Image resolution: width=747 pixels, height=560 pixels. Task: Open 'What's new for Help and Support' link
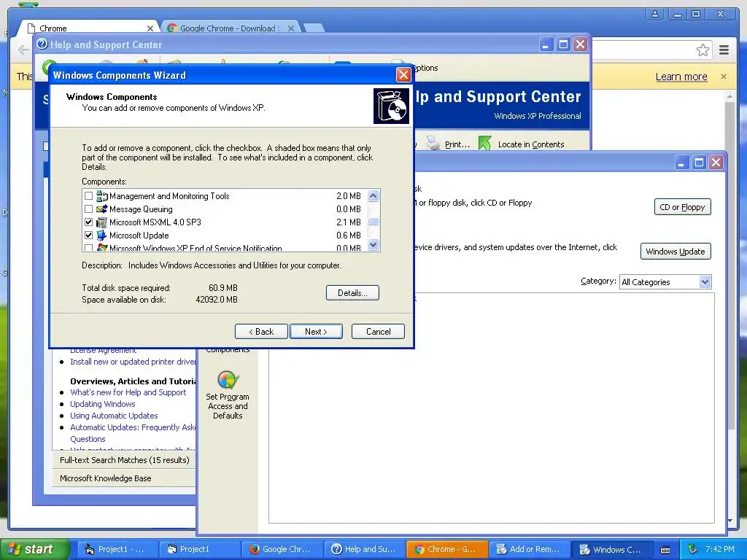pos(128,392)
